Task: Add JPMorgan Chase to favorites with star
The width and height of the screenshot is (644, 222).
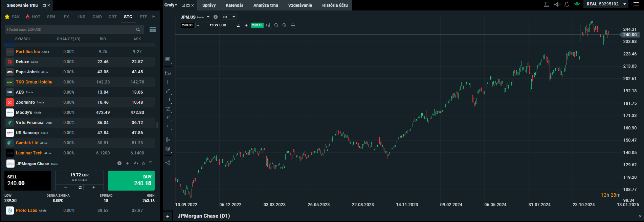Action: 143,163
